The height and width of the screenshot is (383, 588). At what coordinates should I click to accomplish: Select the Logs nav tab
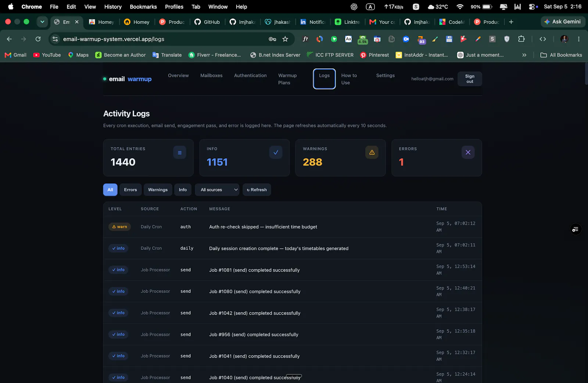pyautogui.click(x=324, y=79)
